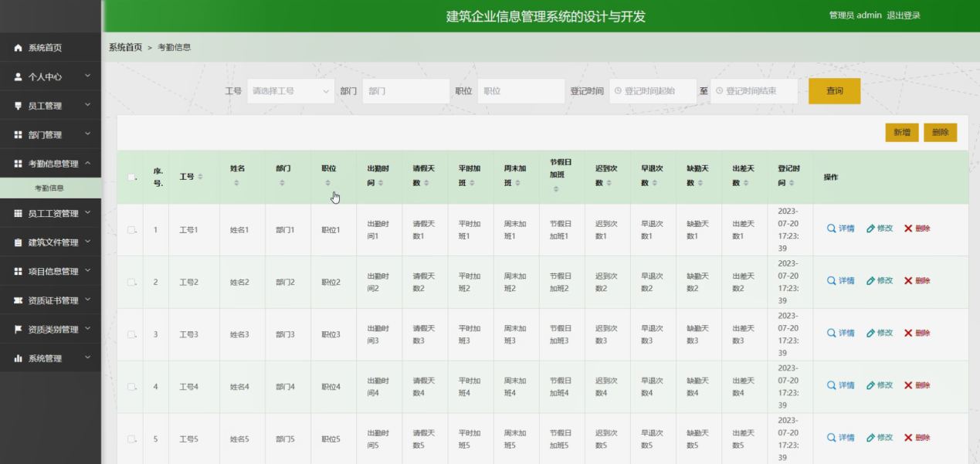Click the table icon beside 员工工资管理
The image size is (980, 464).
pos(18,213)
